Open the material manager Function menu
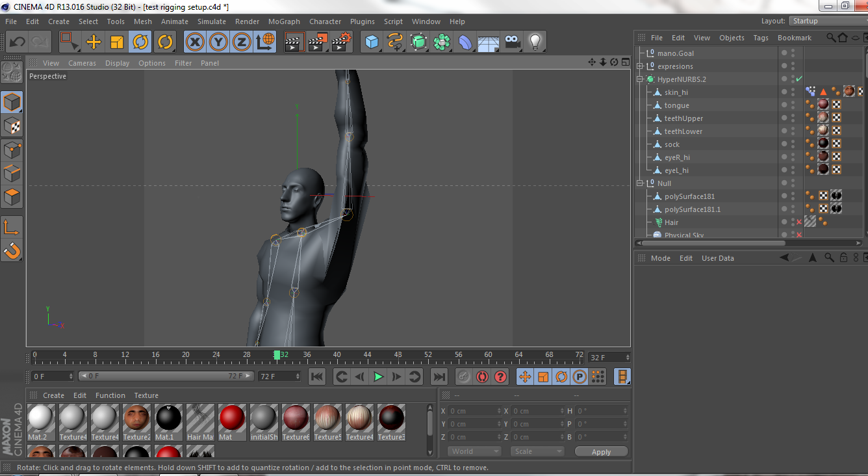 pos(110,395)
